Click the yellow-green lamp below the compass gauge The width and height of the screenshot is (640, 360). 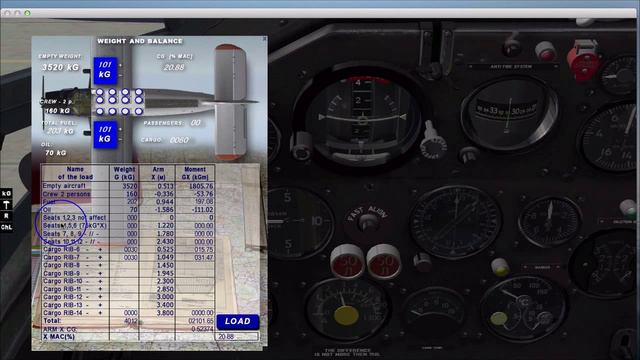pos(501,267)
